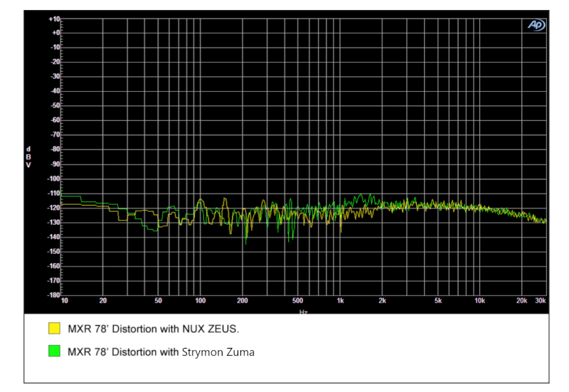569x392 pixels.
Task: Click the 200 Hz label on the x-axis
Action: (x=243, y=301)
